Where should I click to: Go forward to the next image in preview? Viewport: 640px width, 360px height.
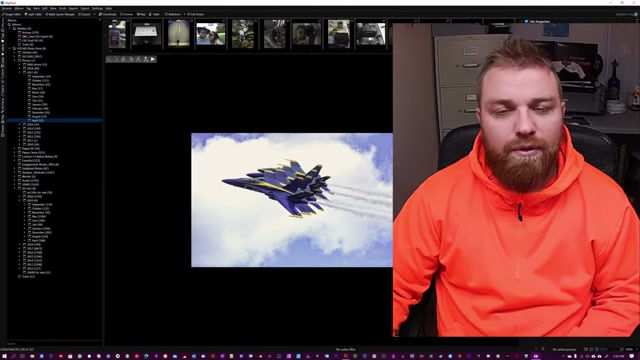click(x=116, y=59)
